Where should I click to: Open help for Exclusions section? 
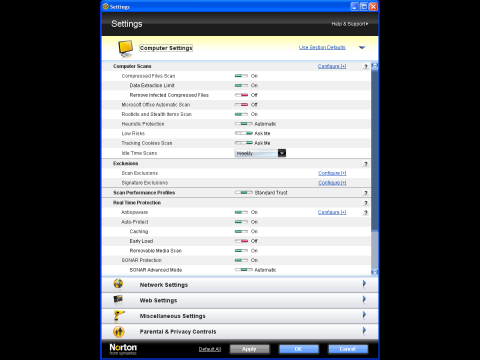click(366, 164)
